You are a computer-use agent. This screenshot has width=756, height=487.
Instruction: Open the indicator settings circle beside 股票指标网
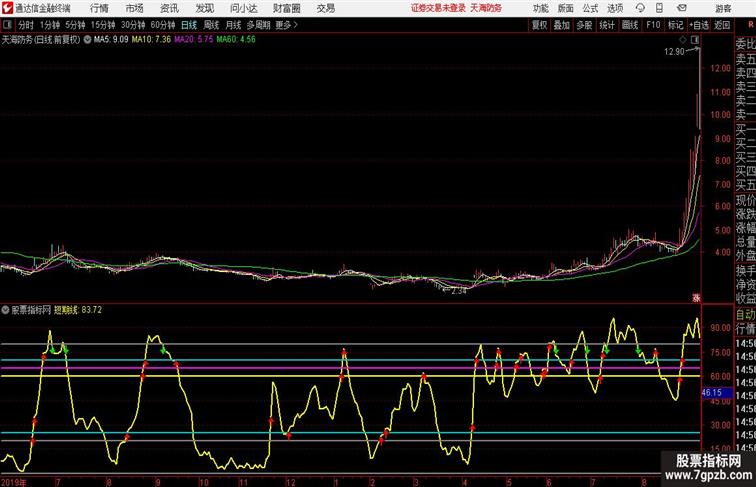[x=5, y=310]
